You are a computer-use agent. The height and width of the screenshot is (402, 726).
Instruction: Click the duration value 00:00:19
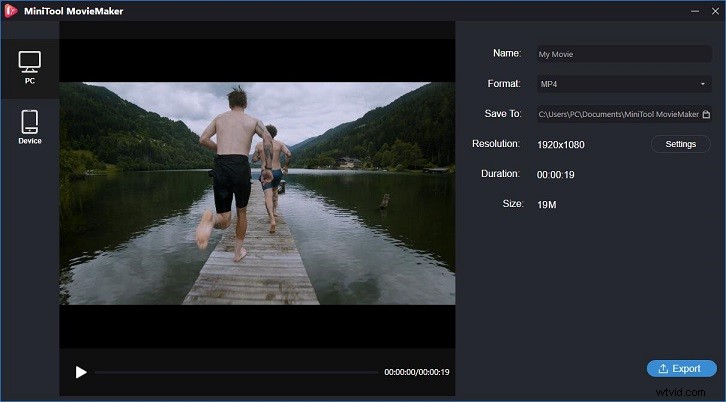click(556, 175)
